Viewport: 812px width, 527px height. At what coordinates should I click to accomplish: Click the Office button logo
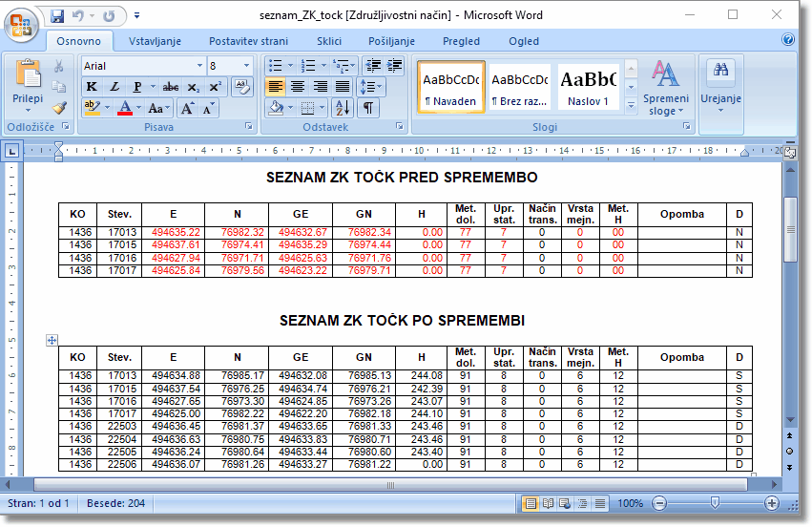(21, 26)
